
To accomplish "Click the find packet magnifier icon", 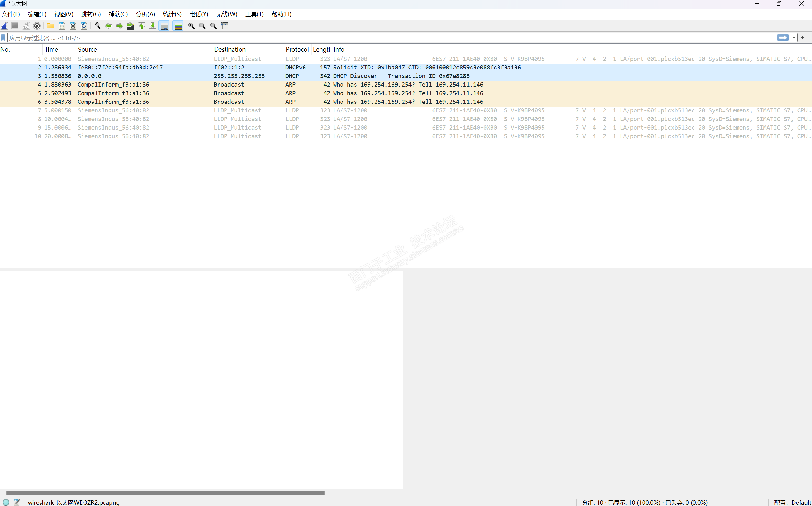I will [x=98, y=26].
